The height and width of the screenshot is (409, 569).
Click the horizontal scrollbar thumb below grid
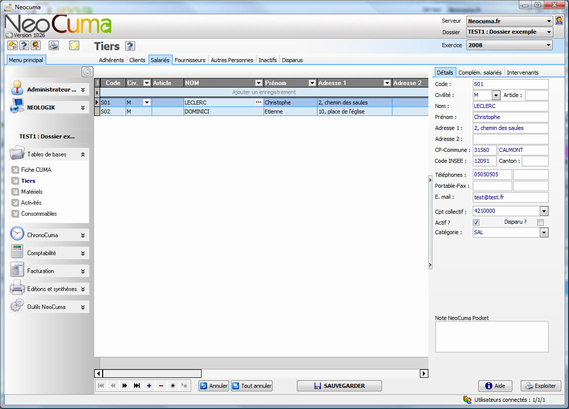(152, 373)
